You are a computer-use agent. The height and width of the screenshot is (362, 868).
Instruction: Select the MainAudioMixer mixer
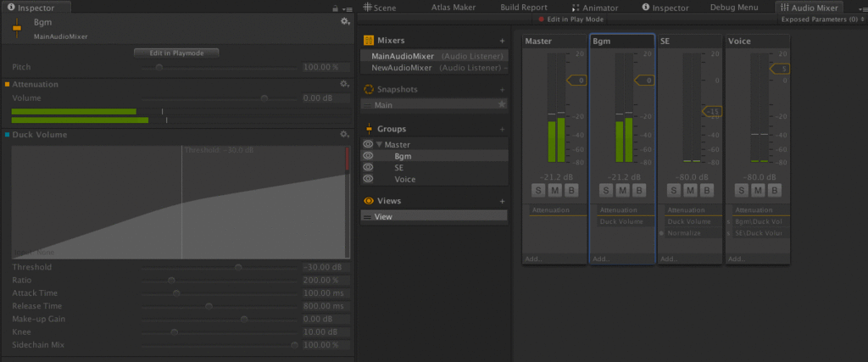coord(434,56)
